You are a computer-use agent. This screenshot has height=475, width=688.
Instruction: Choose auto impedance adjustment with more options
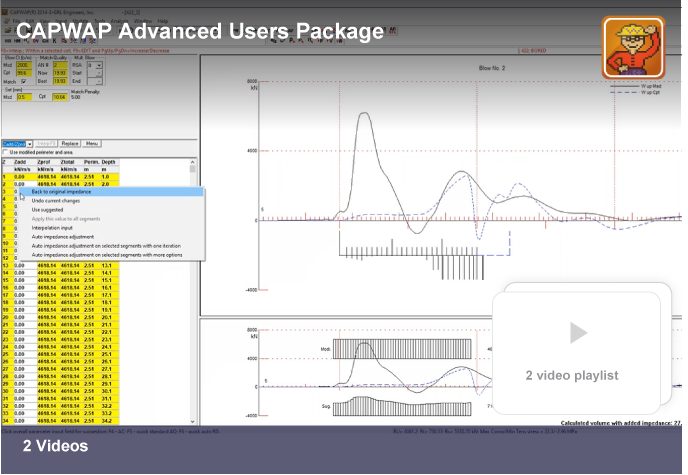[111, 255]
